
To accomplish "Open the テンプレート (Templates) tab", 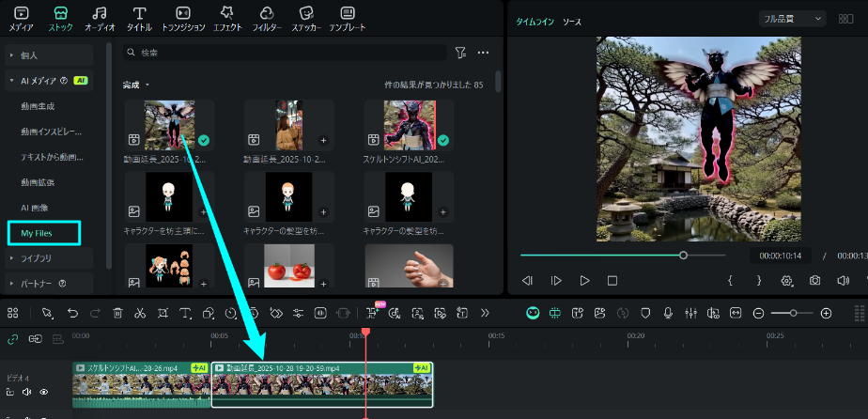I will (x=348, y=19).
